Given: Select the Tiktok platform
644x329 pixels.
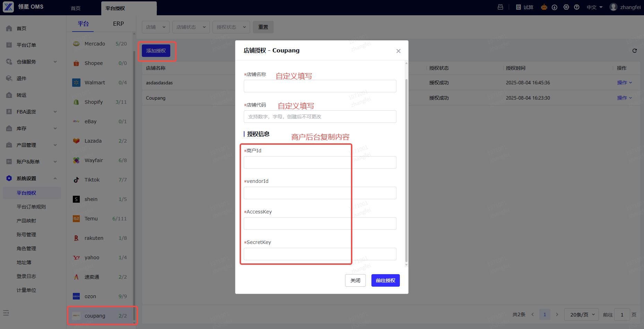Looking at the screenshot, I should [x=100, y=180].
